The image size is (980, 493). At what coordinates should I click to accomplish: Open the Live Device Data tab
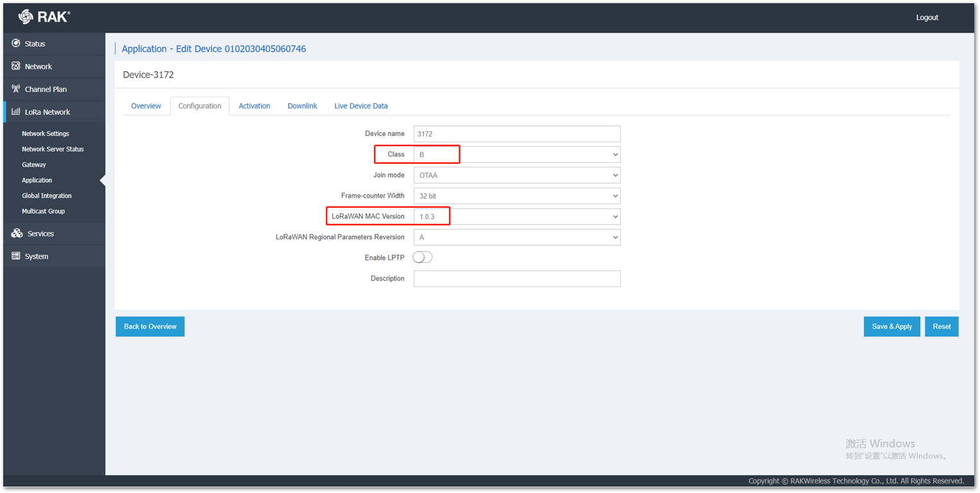(x=360, y=106)
